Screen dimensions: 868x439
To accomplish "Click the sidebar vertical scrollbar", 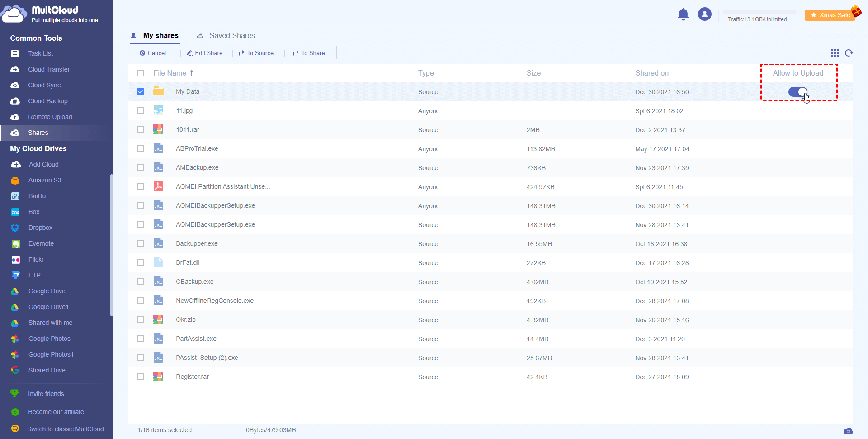I will pos(111,244).
